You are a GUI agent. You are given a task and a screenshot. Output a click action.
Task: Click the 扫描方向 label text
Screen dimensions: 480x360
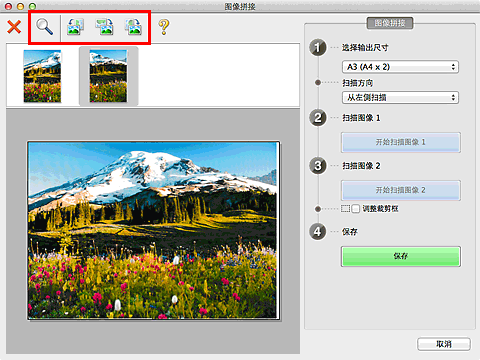[357, 83]
